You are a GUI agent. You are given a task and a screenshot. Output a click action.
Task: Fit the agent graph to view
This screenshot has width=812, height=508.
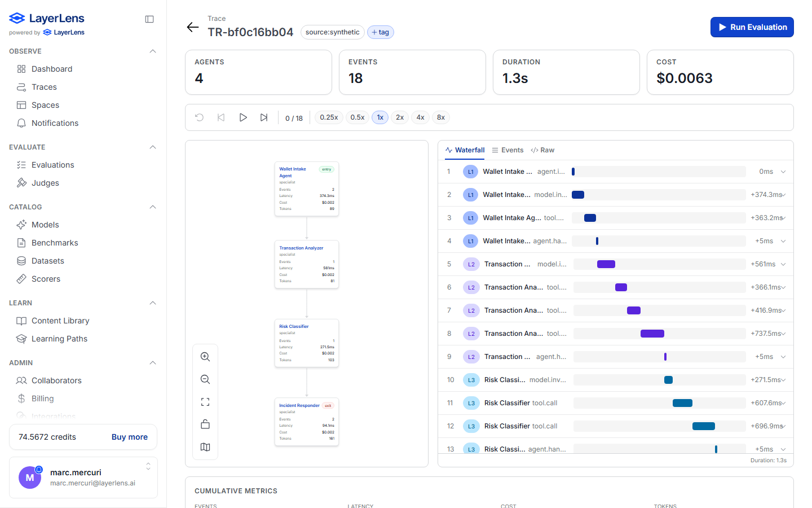point(205,402)
